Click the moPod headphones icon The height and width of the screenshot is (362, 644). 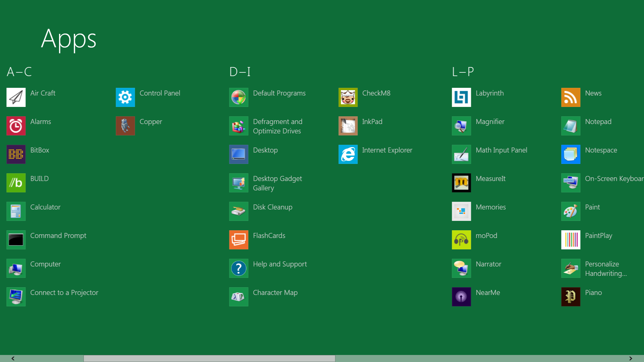pos(462,240)
